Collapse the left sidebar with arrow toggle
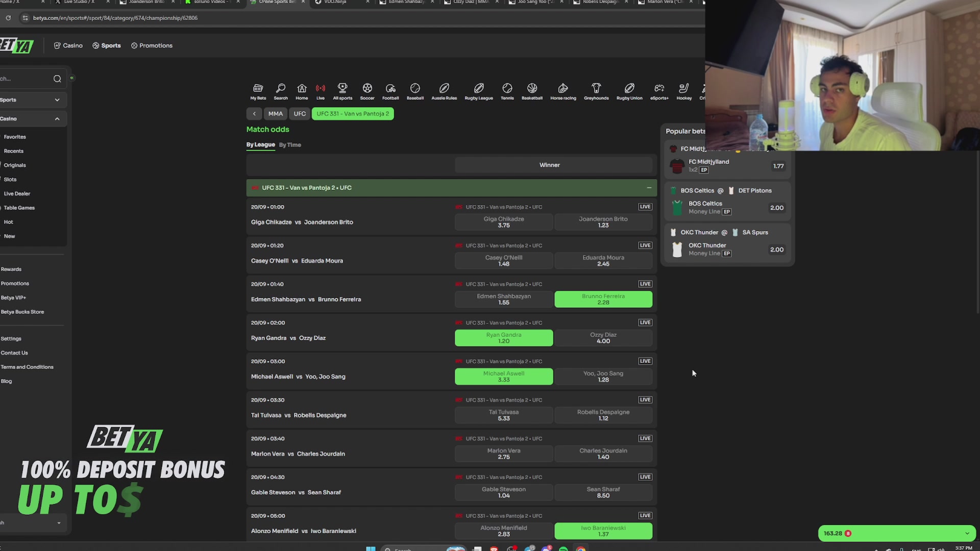 [72, 78]
